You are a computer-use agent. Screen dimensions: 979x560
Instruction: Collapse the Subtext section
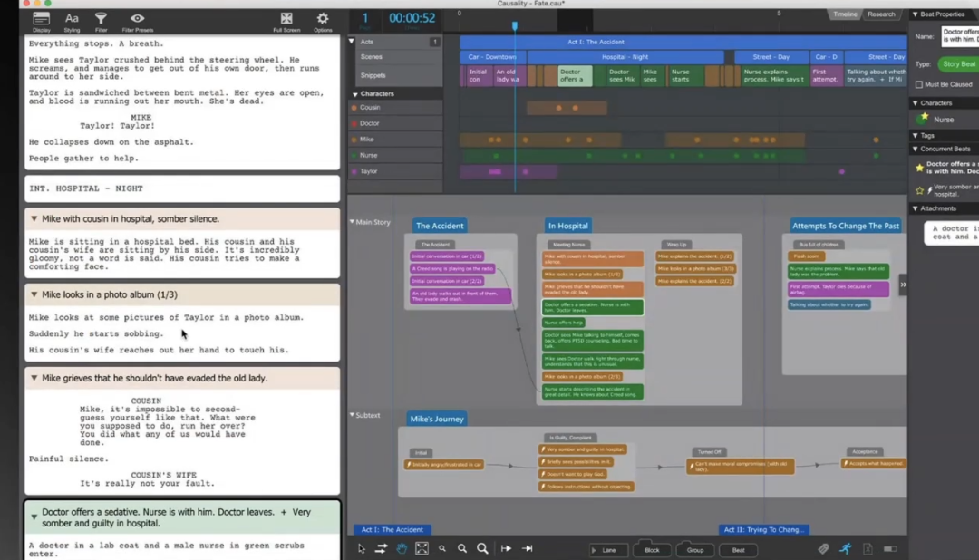353,415
